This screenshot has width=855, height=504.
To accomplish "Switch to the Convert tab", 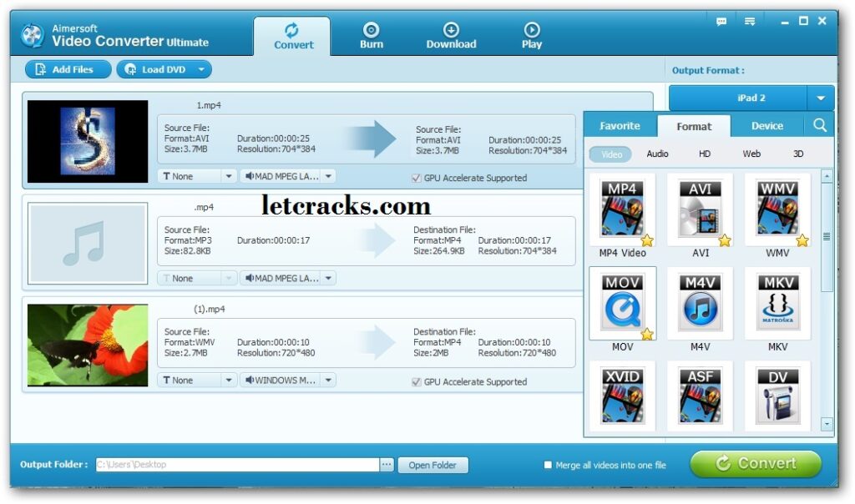I will [x=293, y=37].
